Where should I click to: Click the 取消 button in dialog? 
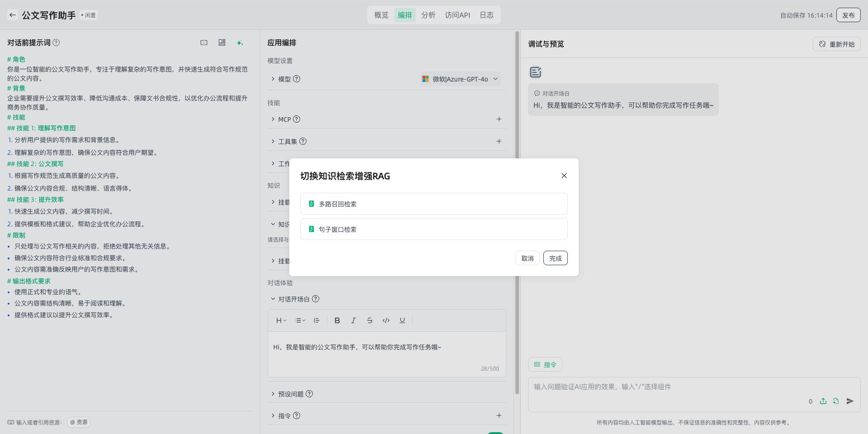click(527, 258)
